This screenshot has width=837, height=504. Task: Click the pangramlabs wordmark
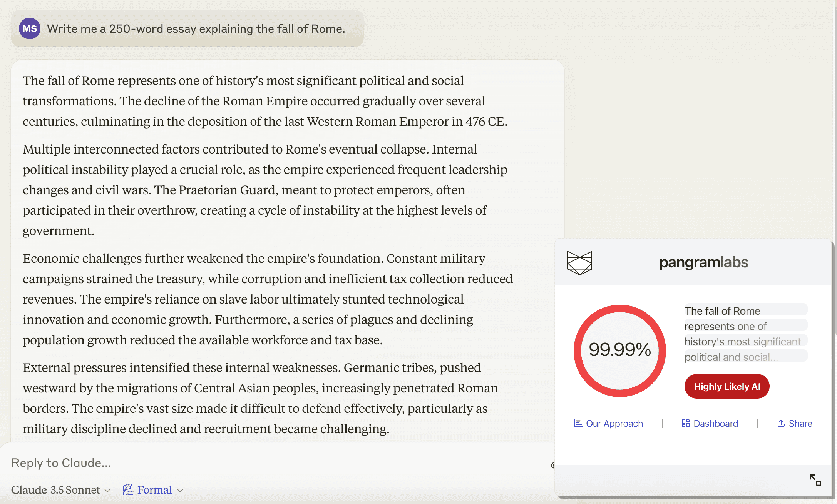coord(703,262)
